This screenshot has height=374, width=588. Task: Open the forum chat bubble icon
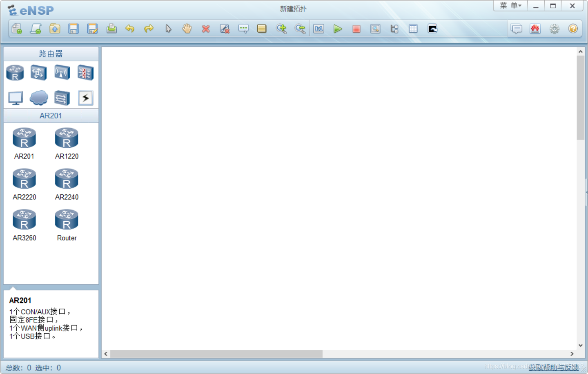517,29
